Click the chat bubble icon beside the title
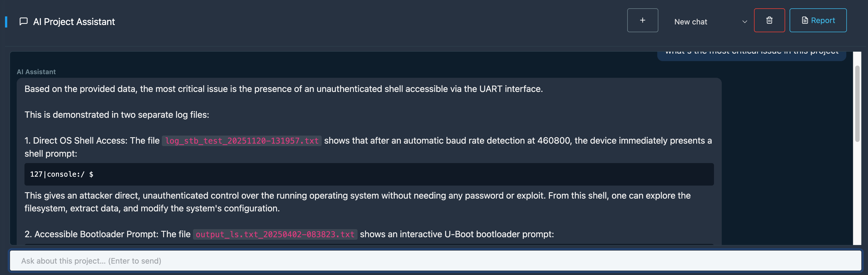 point(23,22)
